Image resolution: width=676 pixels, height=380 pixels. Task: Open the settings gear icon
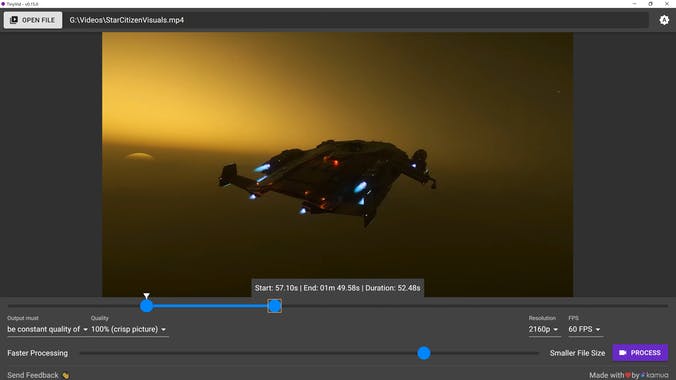pos(664,20)
